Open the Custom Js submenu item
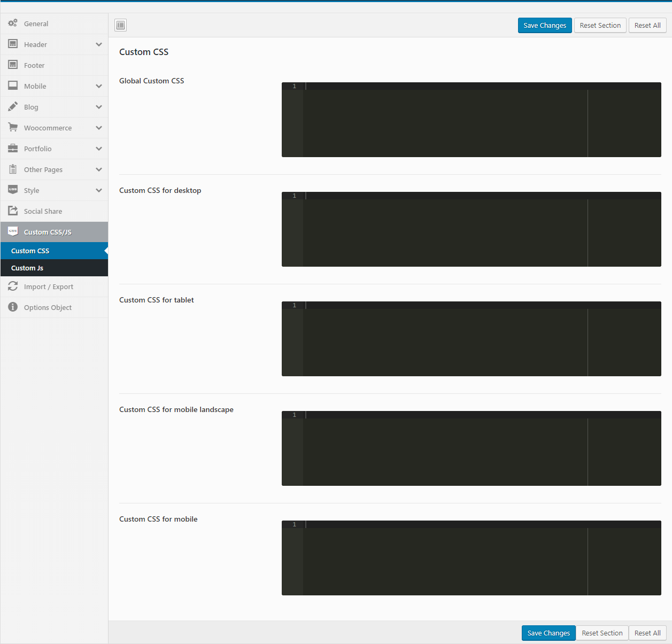This screenshot has height=644, width=672. pos(27,268)
